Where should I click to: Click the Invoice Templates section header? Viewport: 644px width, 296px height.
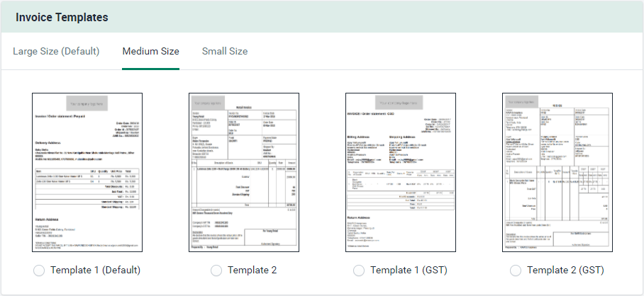[62, 16]
